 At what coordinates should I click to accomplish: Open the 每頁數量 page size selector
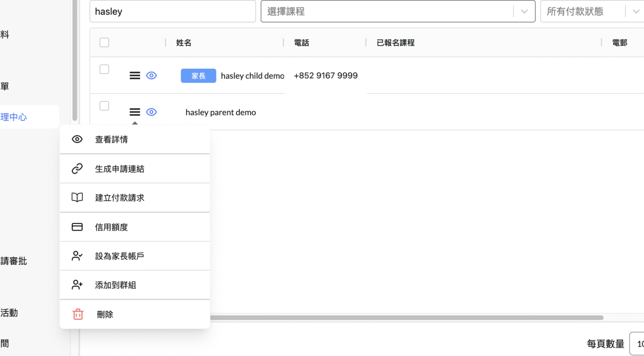click(636, 344)
